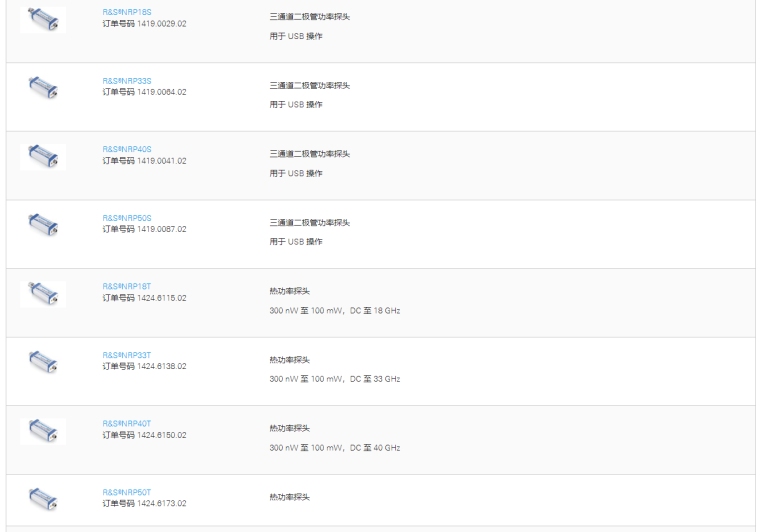Click the R&S®NRP40T title link
760x532 pixels.
126,423
